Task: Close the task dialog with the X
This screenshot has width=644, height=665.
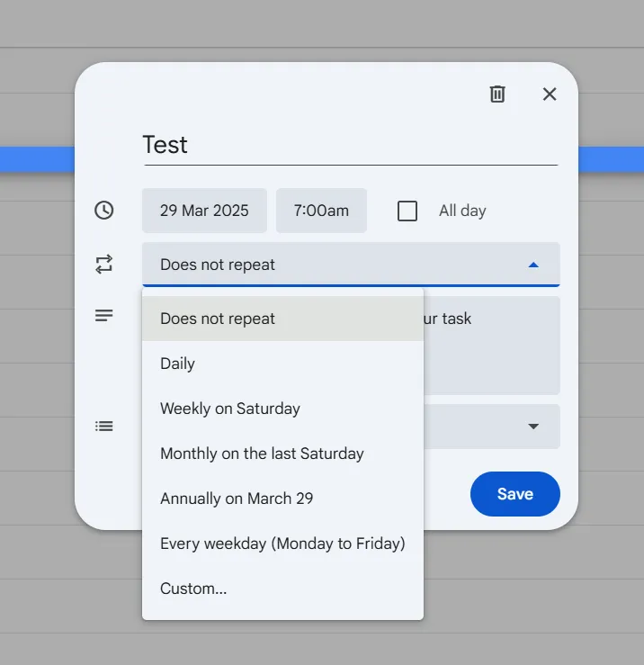Action: (x=550, y=94)
